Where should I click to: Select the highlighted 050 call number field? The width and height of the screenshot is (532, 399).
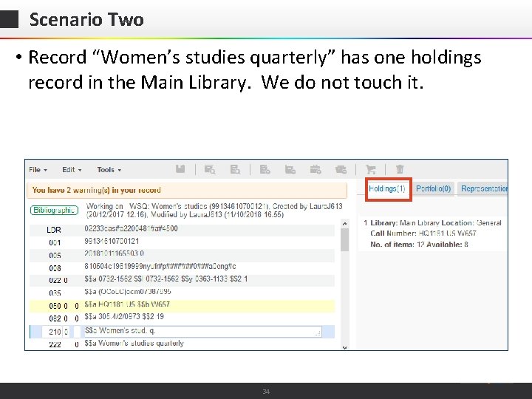coord(182,305)
